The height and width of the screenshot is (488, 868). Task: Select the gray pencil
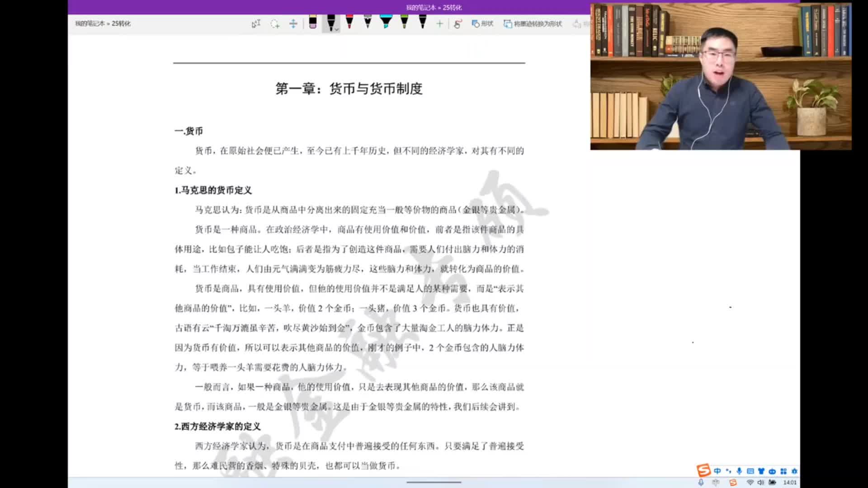pos(368,22)
